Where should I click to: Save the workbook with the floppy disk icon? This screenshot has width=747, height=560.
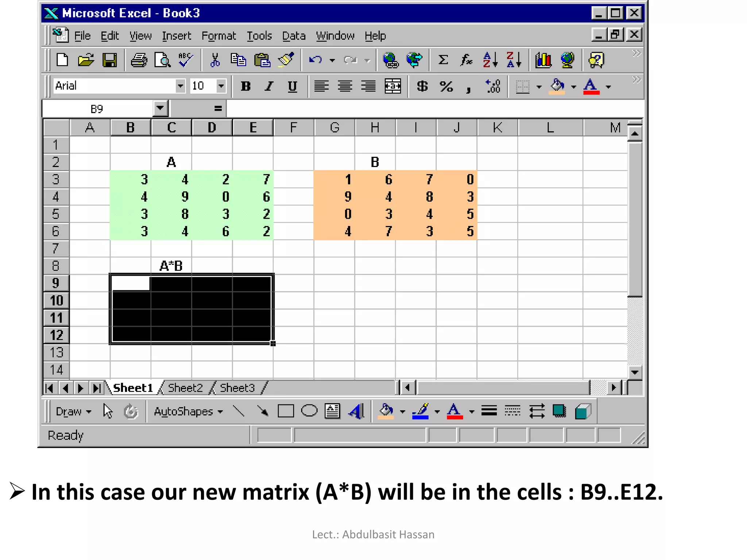[x=109, y=60]
